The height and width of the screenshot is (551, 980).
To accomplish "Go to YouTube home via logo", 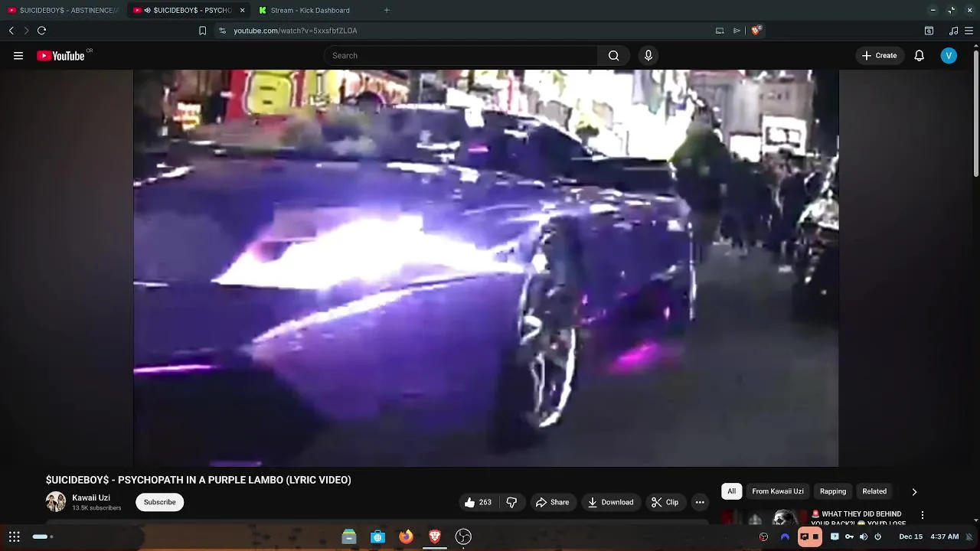I will tap(60, 56).
